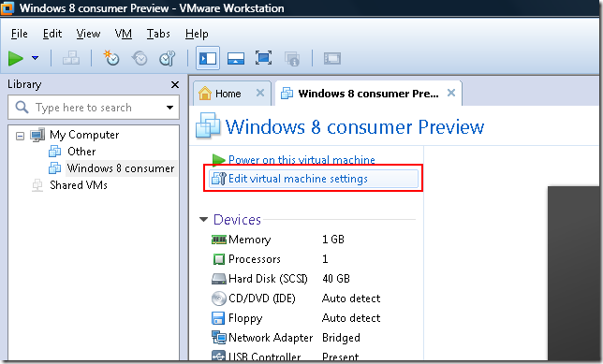The image size is (603, 364).
Task: Click the house icon on Home tab
Action: [x=205, y=93]
